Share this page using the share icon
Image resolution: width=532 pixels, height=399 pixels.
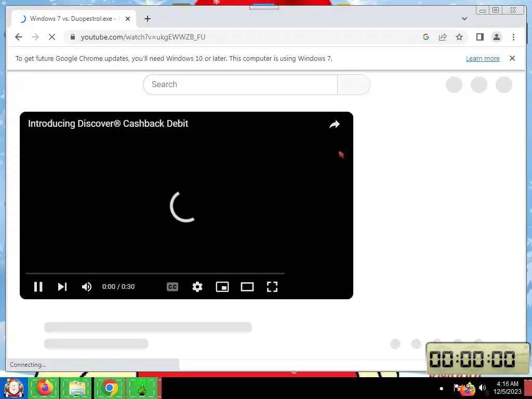[443, 37]
